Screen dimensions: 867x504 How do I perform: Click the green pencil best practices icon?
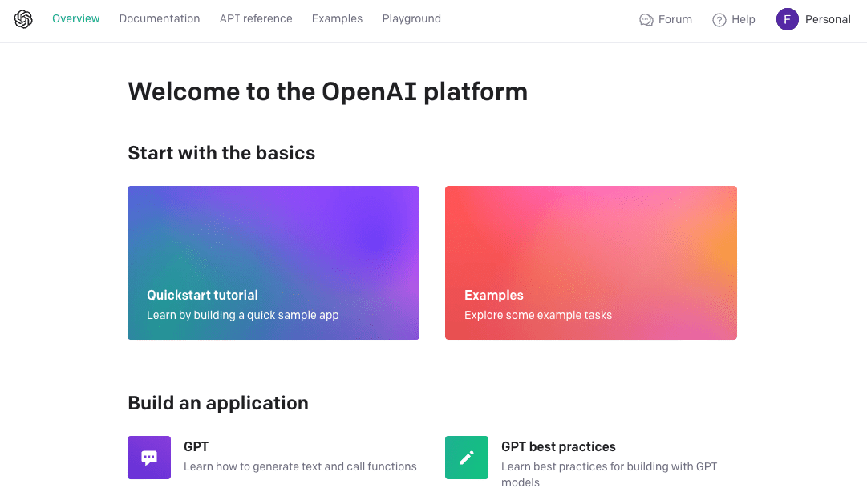click(467, 457)
